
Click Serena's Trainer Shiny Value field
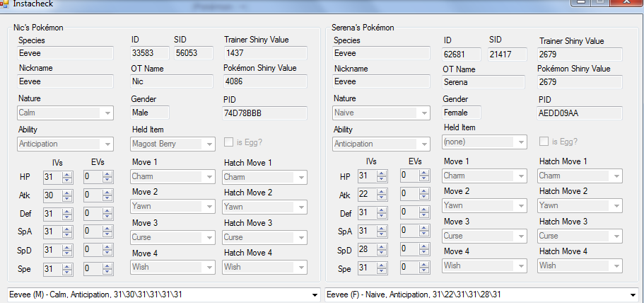pyautogui.click(x=580, y=55)
